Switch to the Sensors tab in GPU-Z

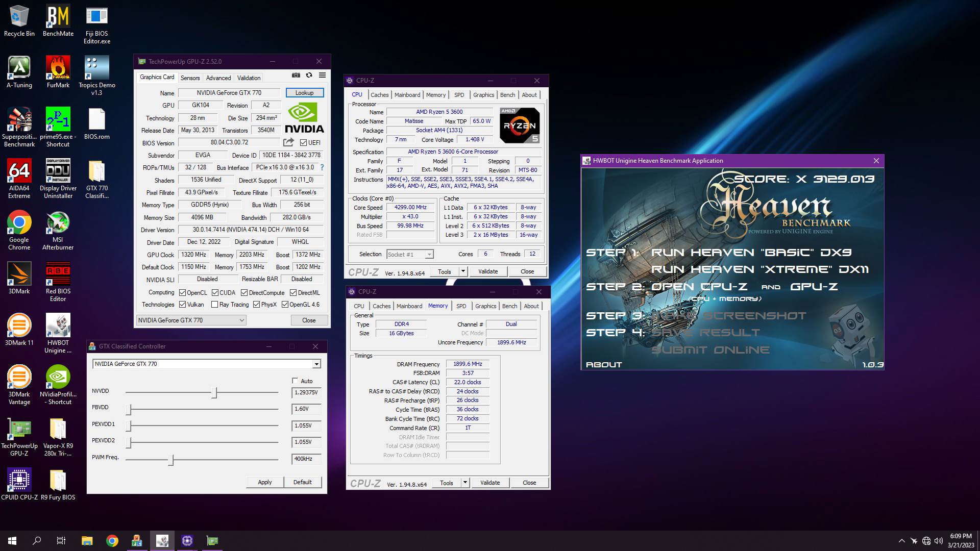190,78
